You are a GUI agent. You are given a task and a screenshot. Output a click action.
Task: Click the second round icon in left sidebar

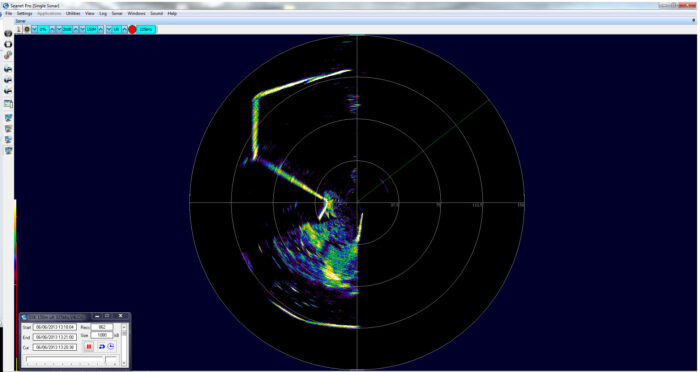tap(8, 44)
